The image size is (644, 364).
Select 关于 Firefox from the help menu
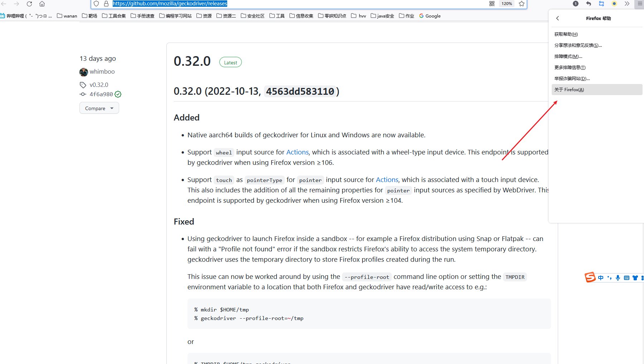pos(569,89)
